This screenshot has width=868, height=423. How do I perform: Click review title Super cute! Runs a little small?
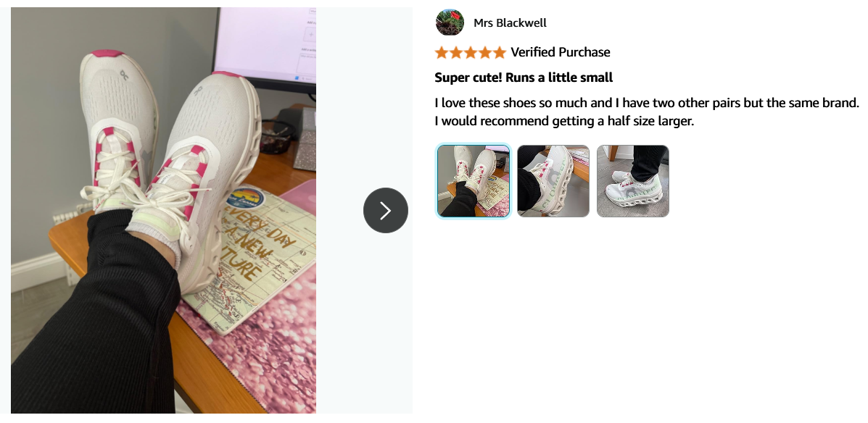point(524,78)
